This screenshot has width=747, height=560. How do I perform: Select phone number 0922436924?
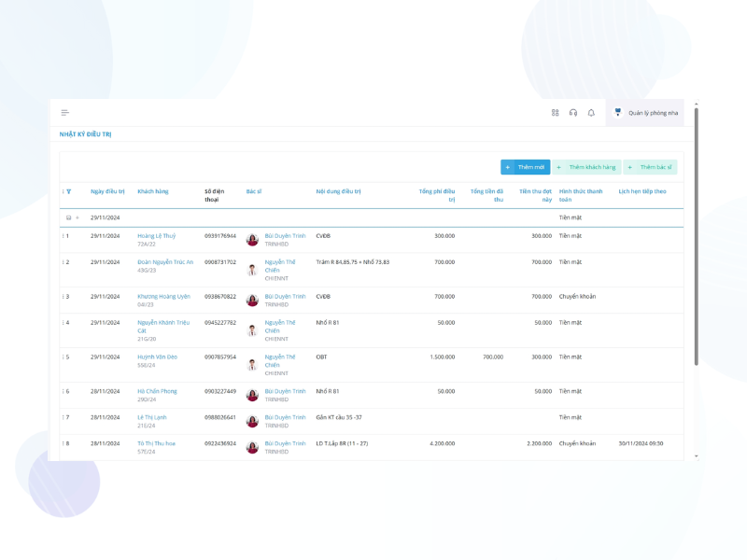(x=220, y=443)
